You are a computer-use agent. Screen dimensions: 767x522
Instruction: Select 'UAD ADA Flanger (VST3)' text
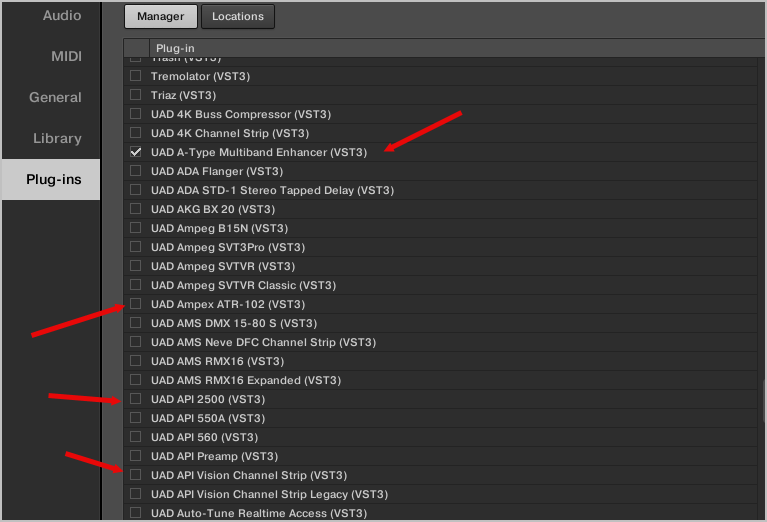[217, 172]
